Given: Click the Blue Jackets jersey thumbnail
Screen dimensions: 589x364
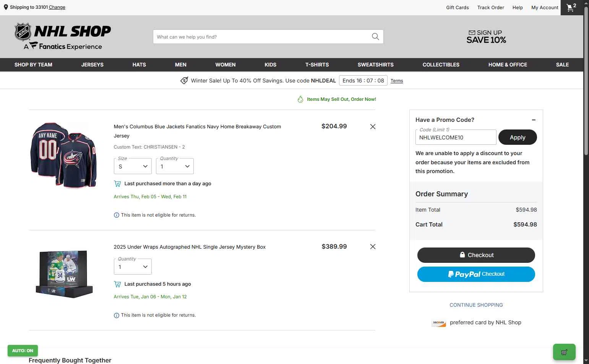Looking at the screenshot, I should pos(63,155).
